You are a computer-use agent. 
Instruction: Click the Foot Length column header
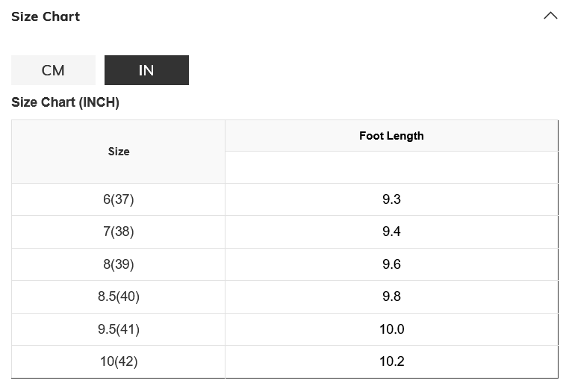391,136
